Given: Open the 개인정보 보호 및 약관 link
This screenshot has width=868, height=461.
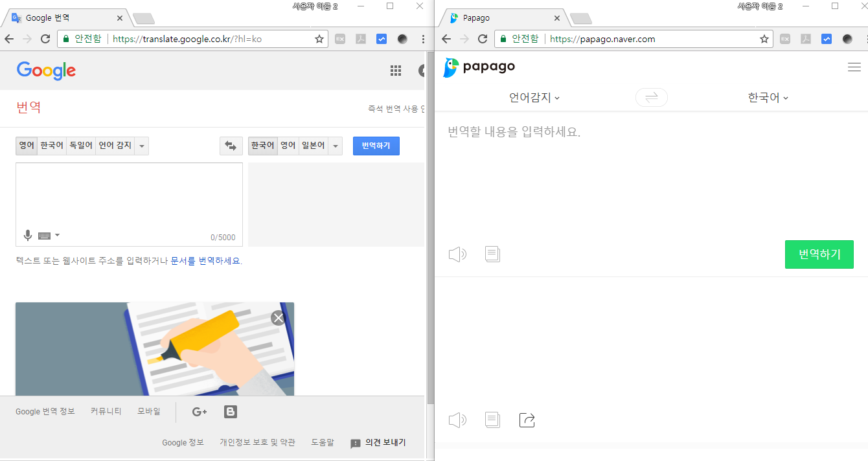Looking at the screenshot, I should tap(257, 443).
